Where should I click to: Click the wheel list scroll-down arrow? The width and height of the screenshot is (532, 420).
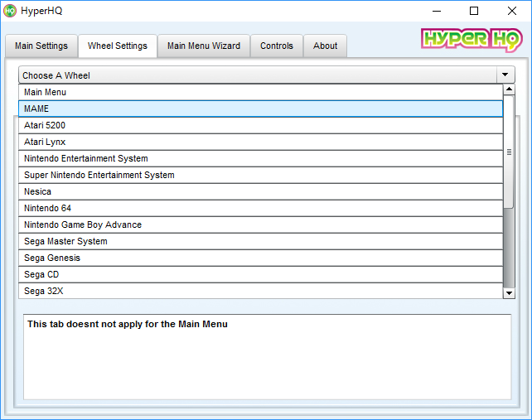click(x=509, y=293)
